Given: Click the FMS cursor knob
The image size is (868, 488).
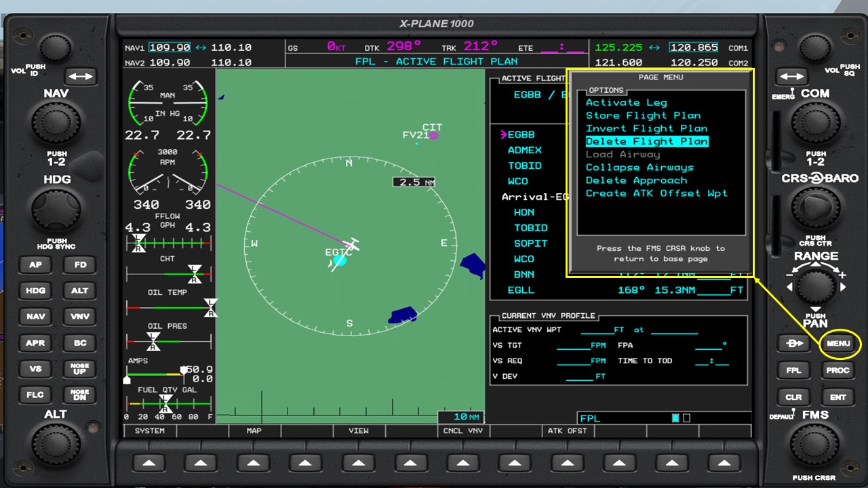Looking at the screenshot, I should 816,444.
